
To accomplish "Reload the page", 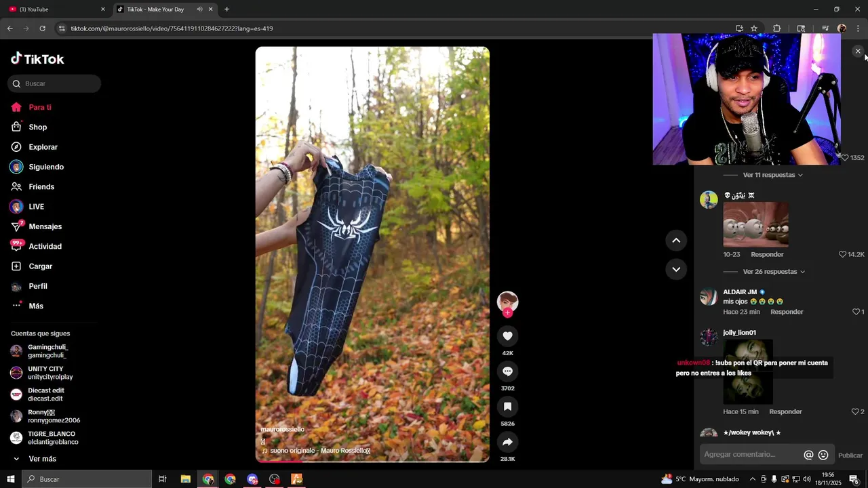I will (x=42, y=28).
